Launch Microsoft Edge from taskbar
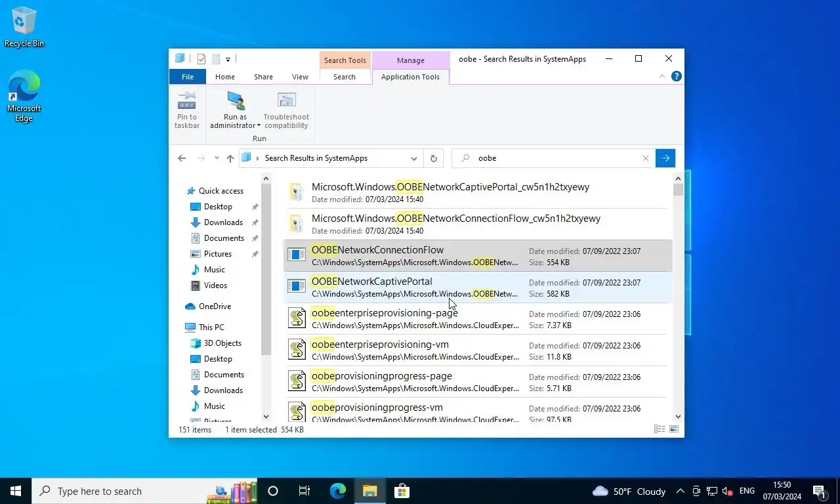 coord(338,491)
